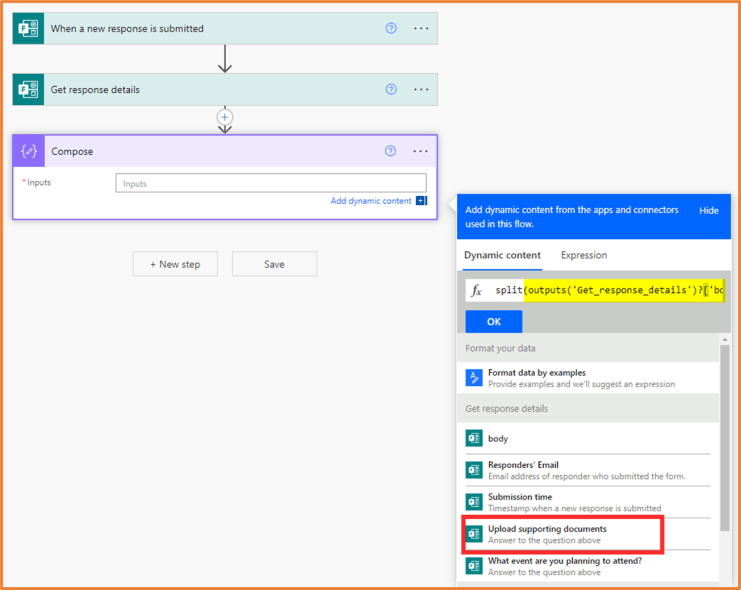Click the Forms icon next to 'body'

474,438
